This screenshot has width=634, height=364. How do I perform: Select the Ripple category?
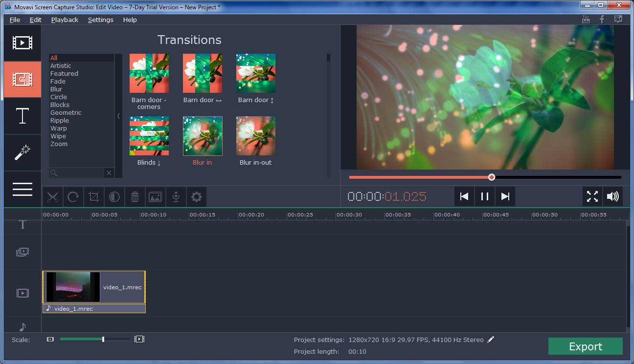tap(81, 120)
